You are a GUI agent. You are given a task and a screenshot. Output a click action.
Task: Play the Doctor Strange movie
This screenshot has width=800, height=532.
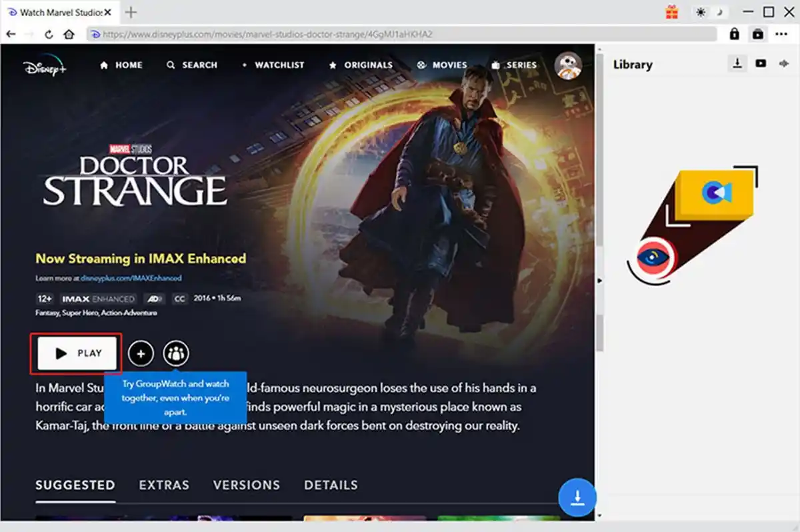(x=77, y=353)
